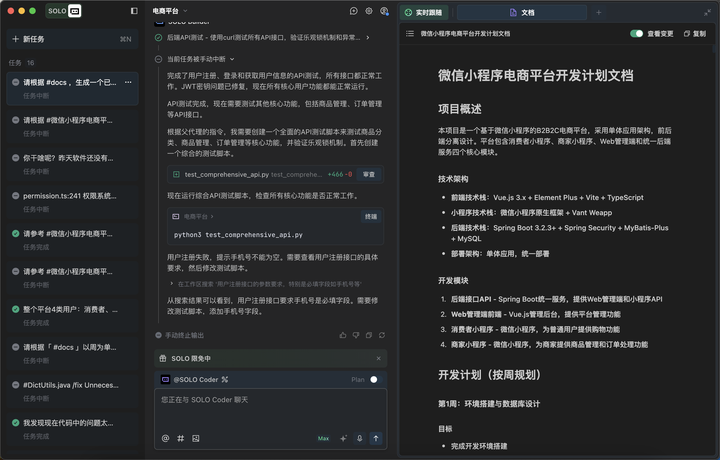Click the chat message input field

(x=270, y=405)
